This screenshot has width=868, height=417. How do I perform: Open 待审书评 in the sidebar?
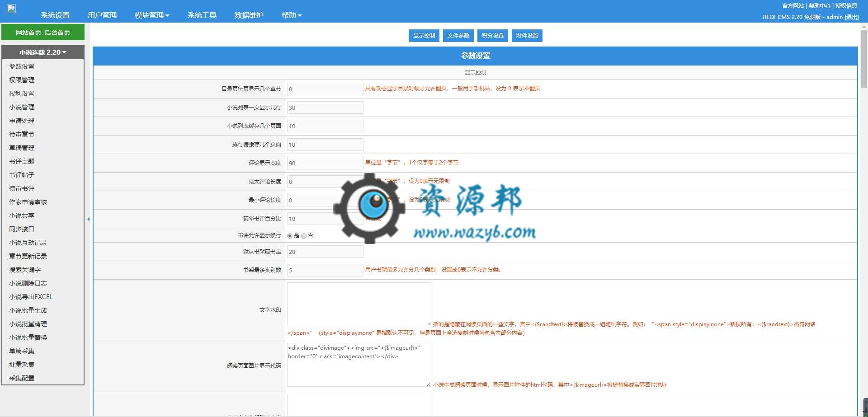pos(22,188)
